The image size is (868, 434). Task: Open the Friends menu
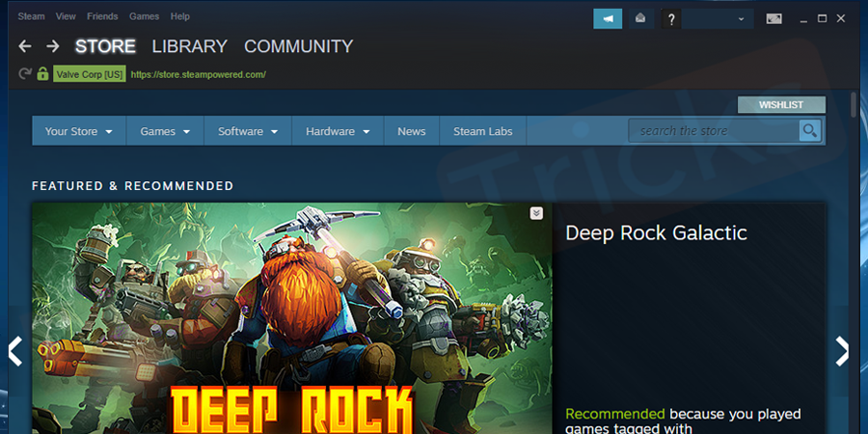click(102, 16)
